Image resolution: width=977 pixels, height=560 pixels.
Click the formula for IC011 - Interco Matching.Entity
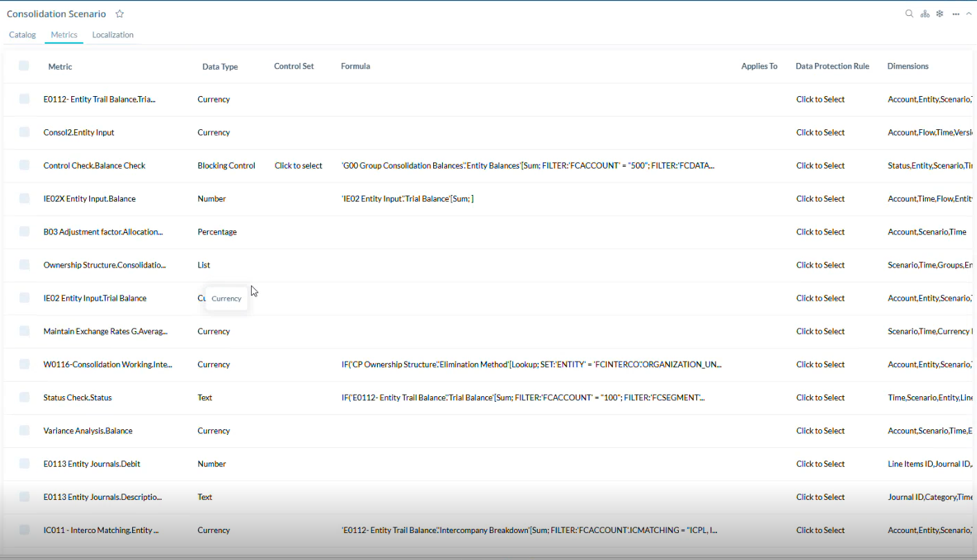pos(529,530)
